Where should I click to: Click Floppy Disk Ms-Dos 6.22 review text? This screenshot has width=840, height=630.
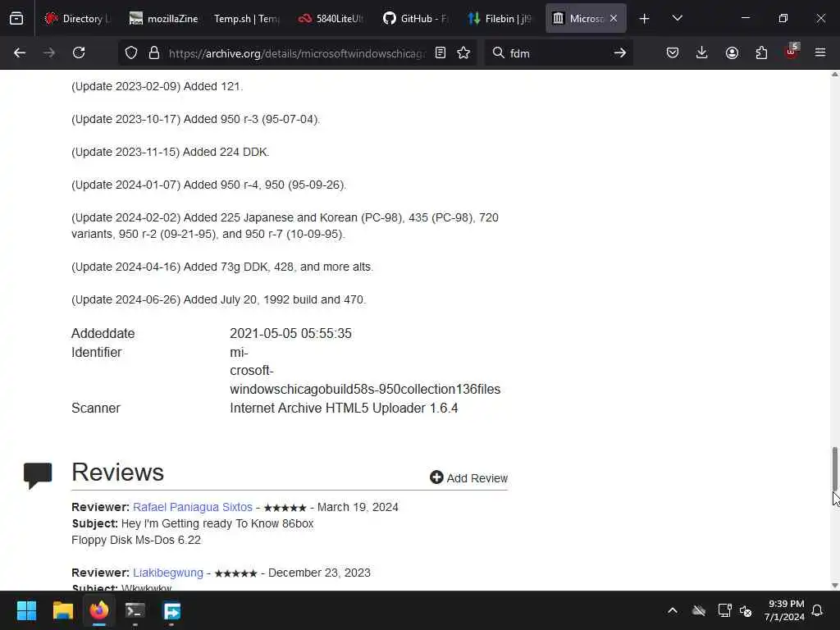[136, 540]
